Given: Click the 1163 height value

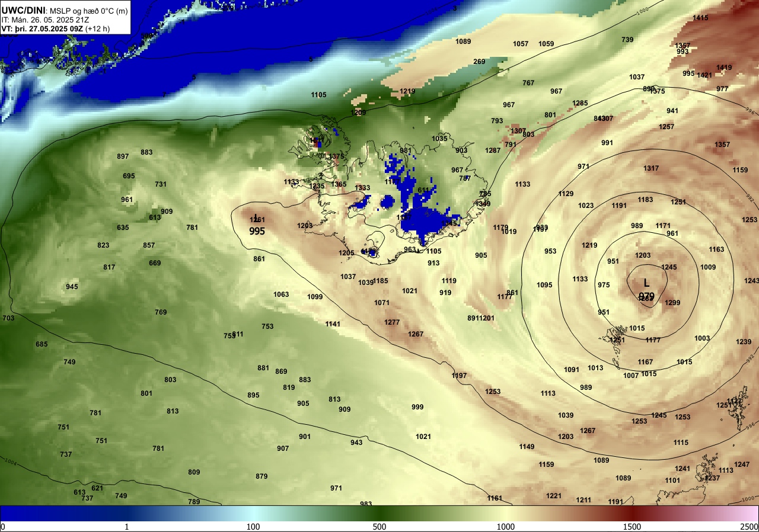Looking at the screenshot, I should click(716, 249).
